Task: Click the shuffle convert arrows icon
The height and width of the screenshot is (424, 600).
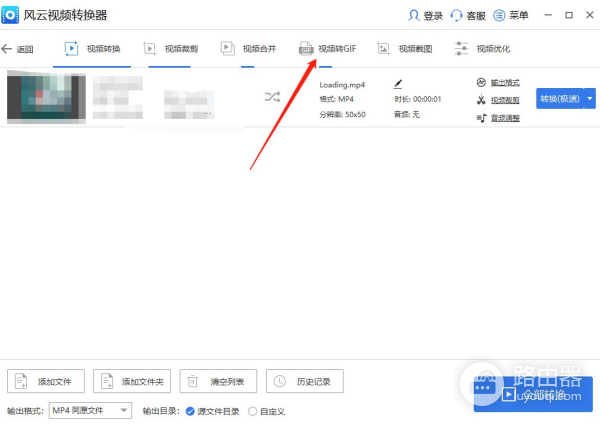Action: [x=272, y=97]
